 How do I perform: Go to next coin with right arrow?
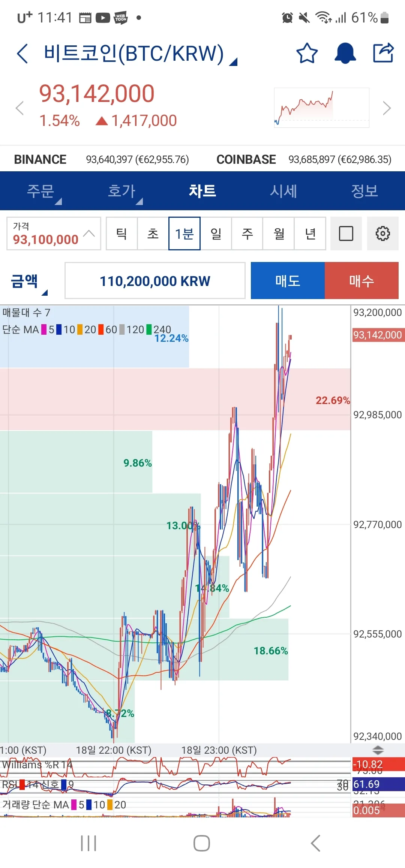(387, 108)
